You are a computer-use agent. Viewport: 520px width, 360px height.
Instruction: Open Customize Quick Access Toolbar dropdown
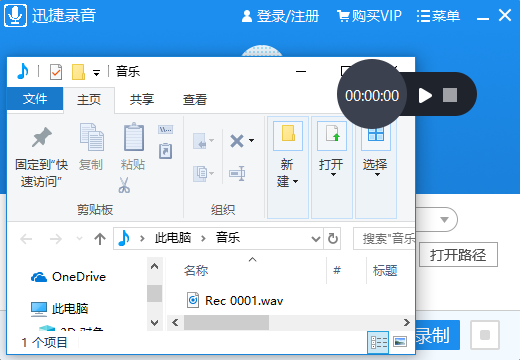(96, 73)
